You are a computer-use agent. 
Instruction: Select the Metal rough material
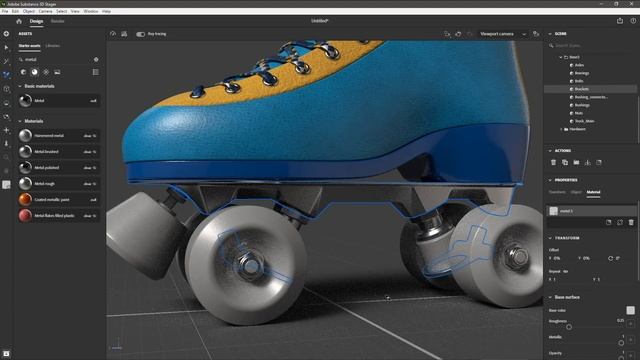58,184
